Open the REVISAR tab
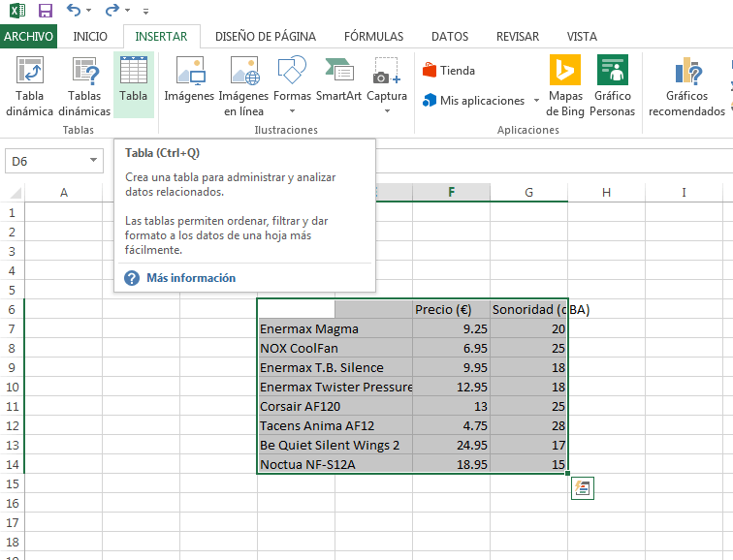Image resolution: width=733 pixels, height=560 pixels. 518,37
